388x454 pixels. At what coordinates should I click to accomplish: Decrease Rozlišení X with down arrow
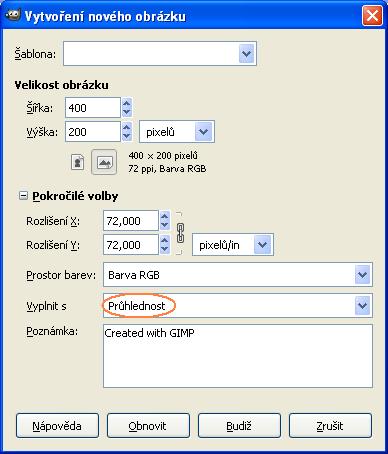[165, 225]
